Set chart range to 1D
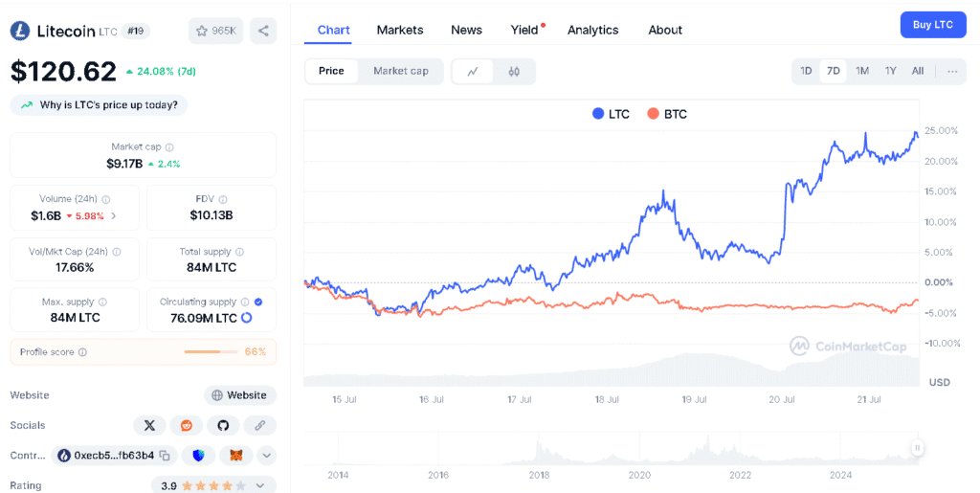The height and width of the screenshot is (493, 980). 806,71
